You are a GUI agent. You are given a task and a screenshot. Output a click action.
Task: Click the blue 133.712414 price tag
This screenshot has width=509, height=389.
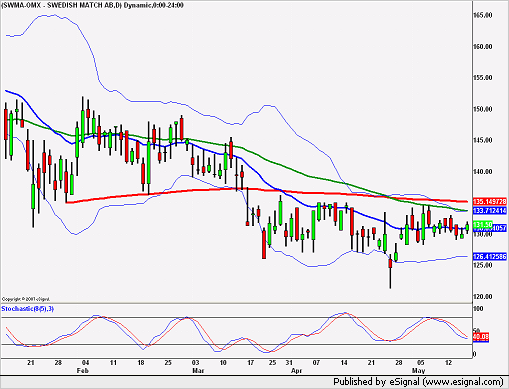(489, 211)
